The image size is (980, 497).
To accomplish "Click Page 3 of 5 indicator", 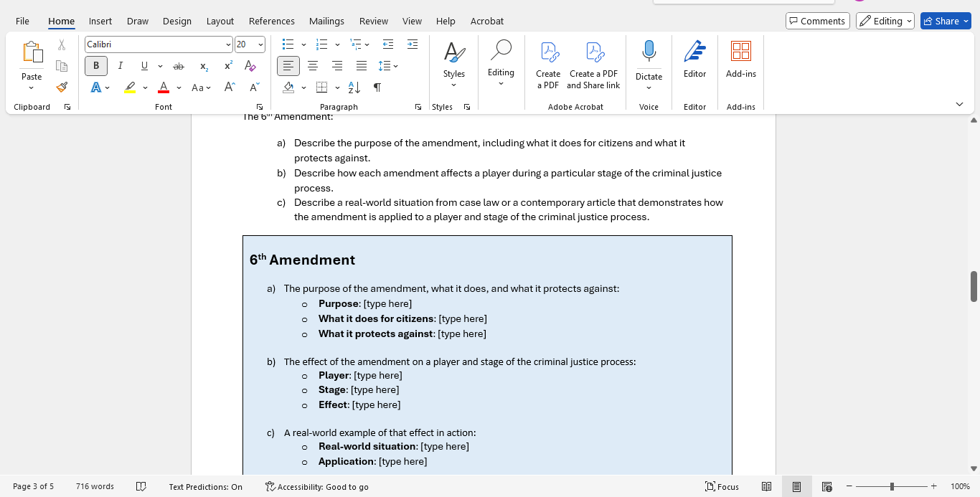I will point(33,486).
